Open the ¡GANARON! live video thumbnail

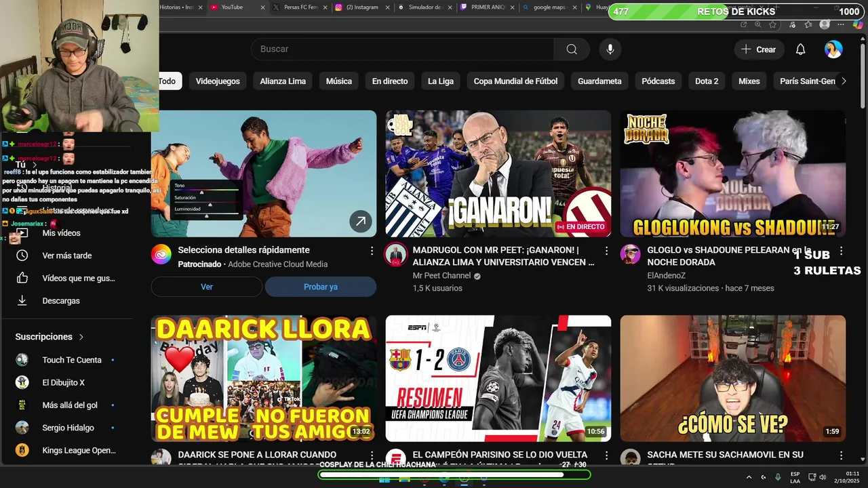click(x=498, y=174)
